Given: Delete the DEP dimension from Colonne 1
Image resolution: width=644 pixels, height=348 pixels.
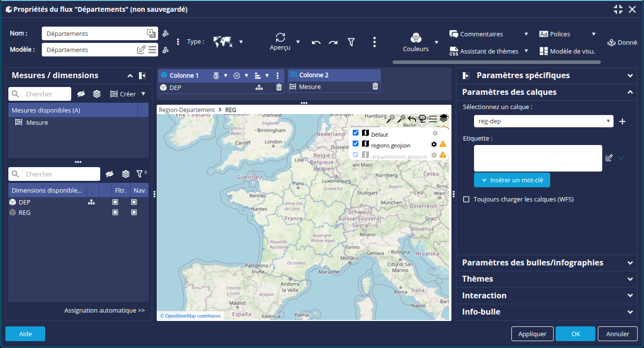Looking at the screenshot, I should pos(279,87).
